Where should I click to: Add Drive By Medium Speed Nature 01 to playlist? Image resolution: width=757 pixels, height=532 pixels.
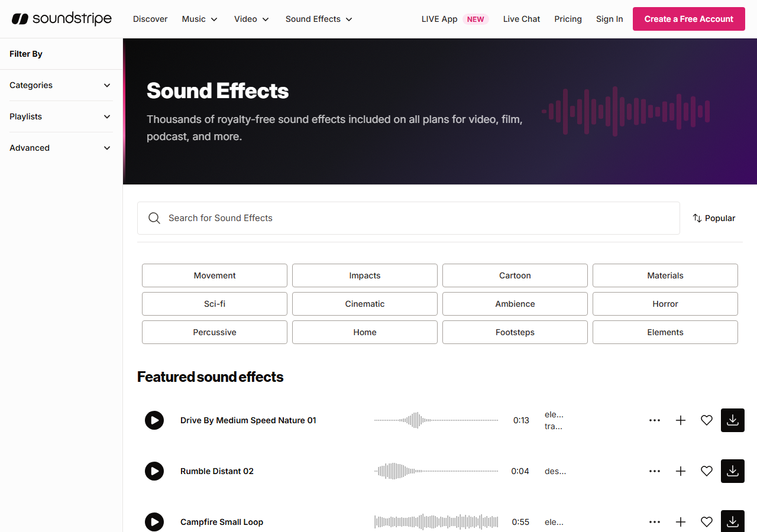point(681,420)
